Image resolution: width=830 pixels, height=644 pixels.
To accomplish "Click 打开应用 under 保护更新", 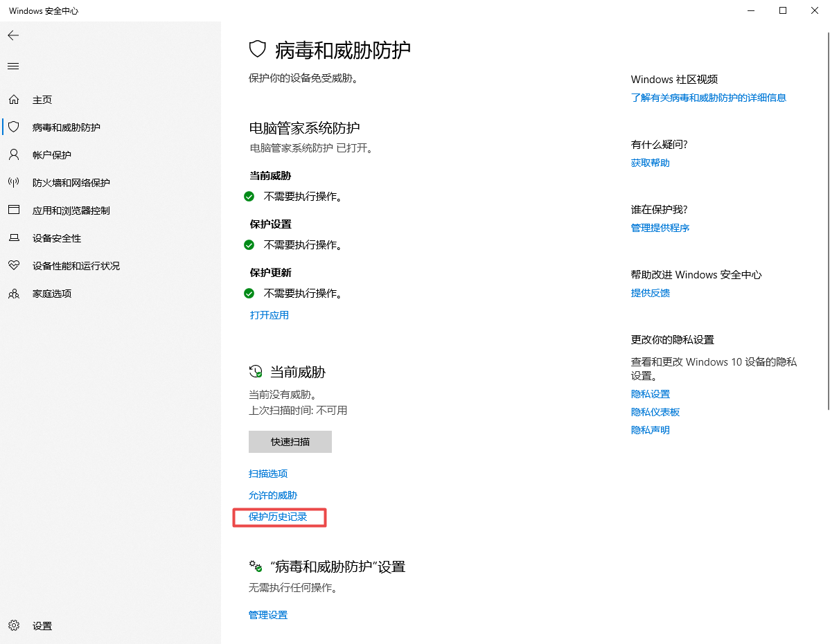I will 269,315.
